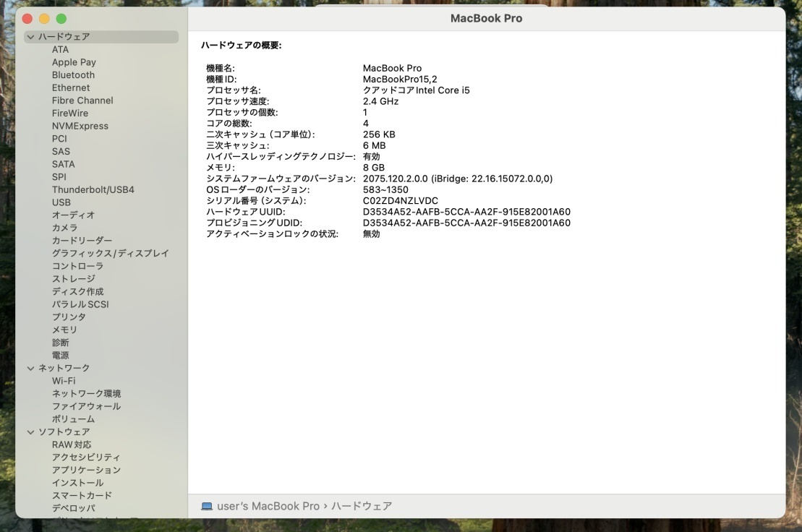View Apple Pay information
The image size is (802, 532).
click(x=73, y=61)
